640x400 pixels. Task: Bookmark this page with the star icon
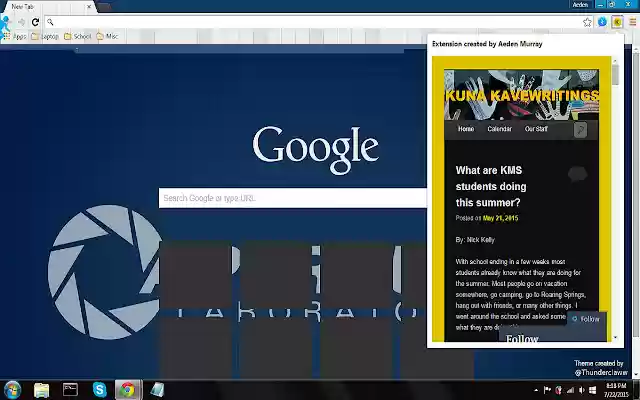[x=587, y=22]
